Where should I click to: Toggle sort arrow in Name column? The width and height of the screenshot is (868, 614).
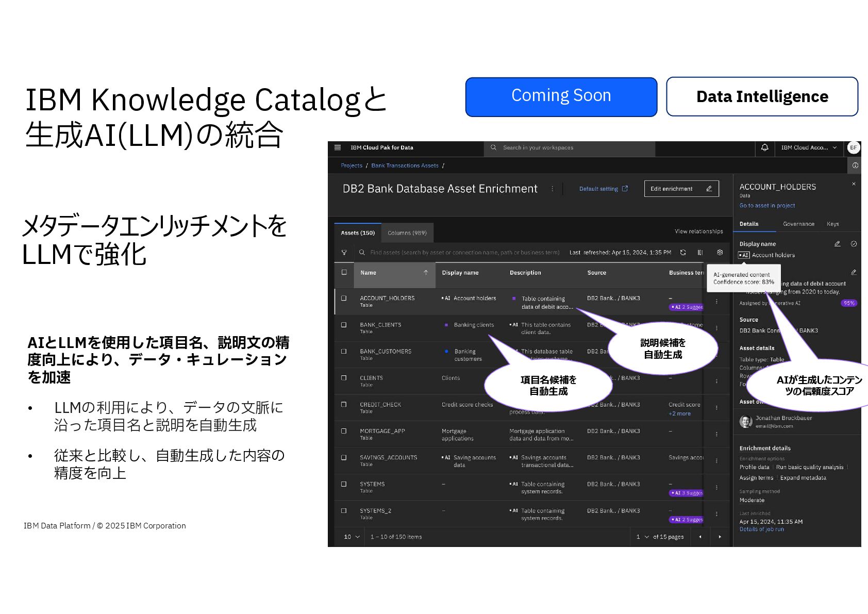426,273
